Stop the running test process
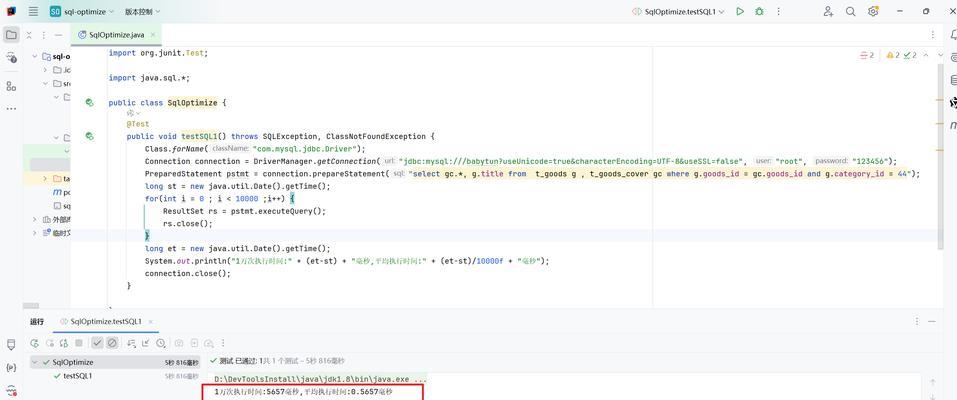 coord(79,343)
